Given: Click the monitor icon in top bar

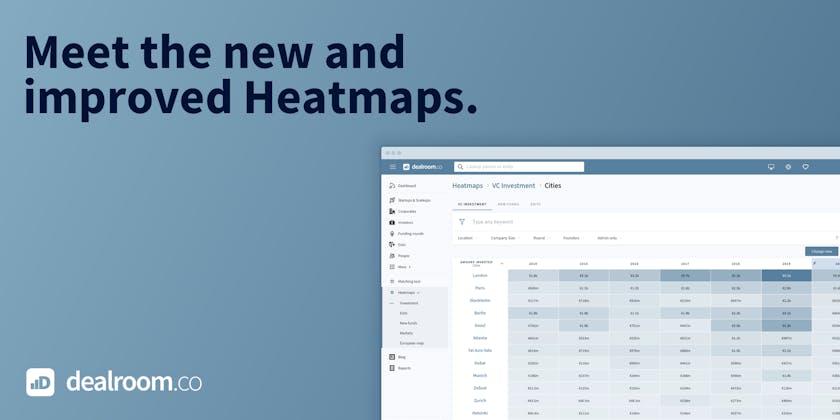Looking at the screenshot, I should 771,167.
